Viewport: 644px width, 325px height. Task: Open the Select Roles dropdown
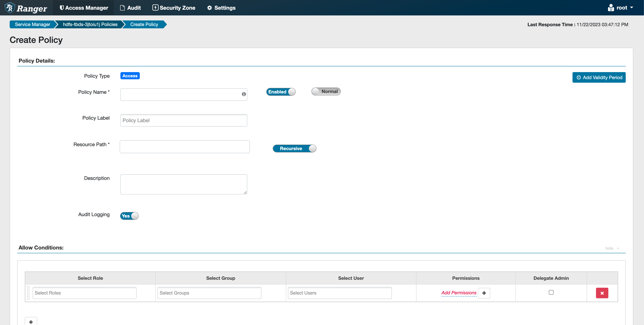coord(85,293)
